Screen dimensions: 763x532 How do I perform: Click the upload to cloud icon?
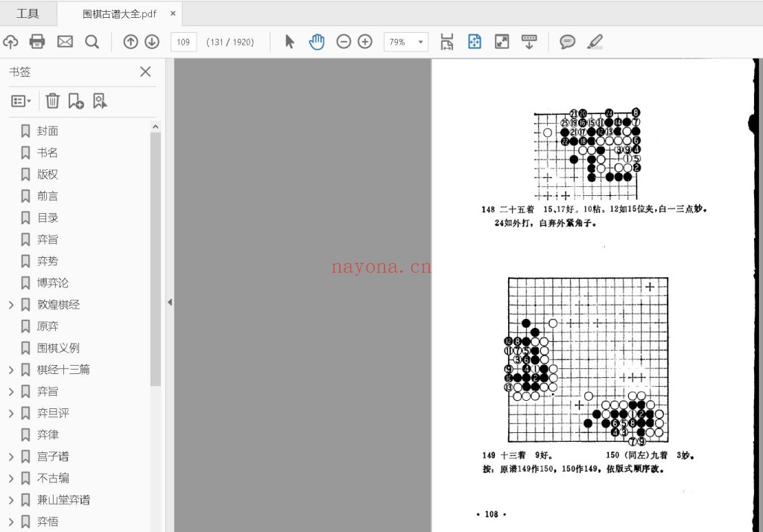pyautogui.click(x=10, y=42)
